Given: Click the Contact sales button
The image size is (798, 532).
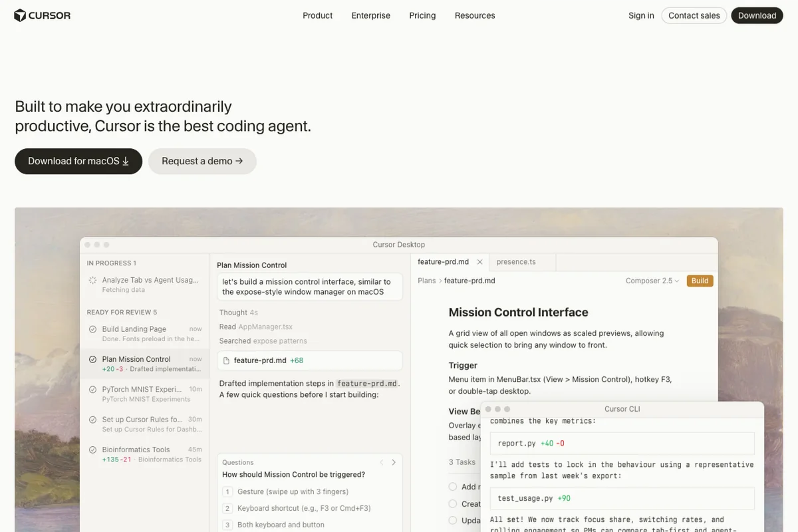Looking at the screenshot, I should tap(694, 15).
